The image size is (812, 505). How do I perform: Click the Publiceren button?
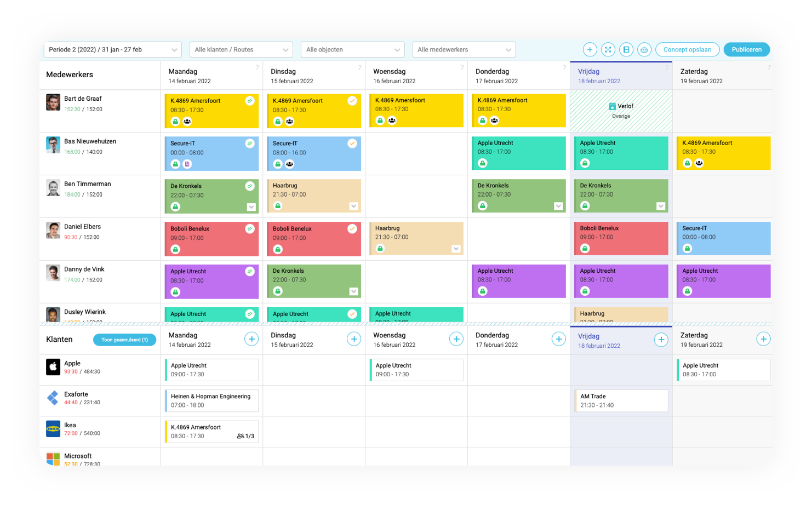pyautogui.click(x=746, y=50)
